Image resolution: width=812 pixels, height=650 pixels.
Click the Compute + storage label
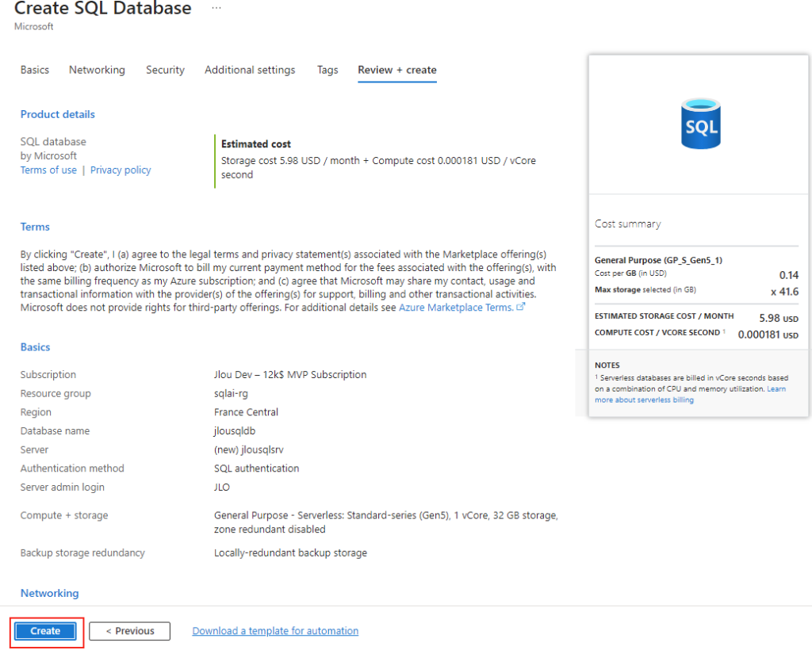64,515
